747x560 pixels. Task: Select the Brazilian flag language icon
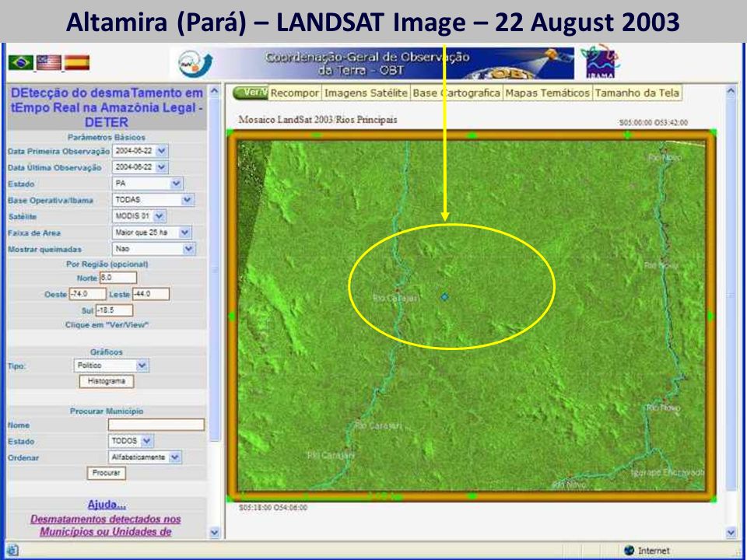20,62
